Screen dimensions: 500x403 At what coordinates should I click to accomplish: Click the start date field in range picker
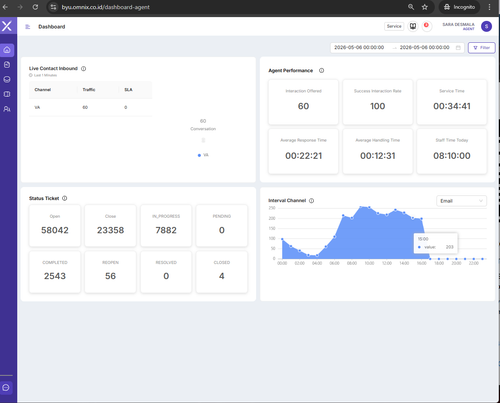click(x=359, y=48)
